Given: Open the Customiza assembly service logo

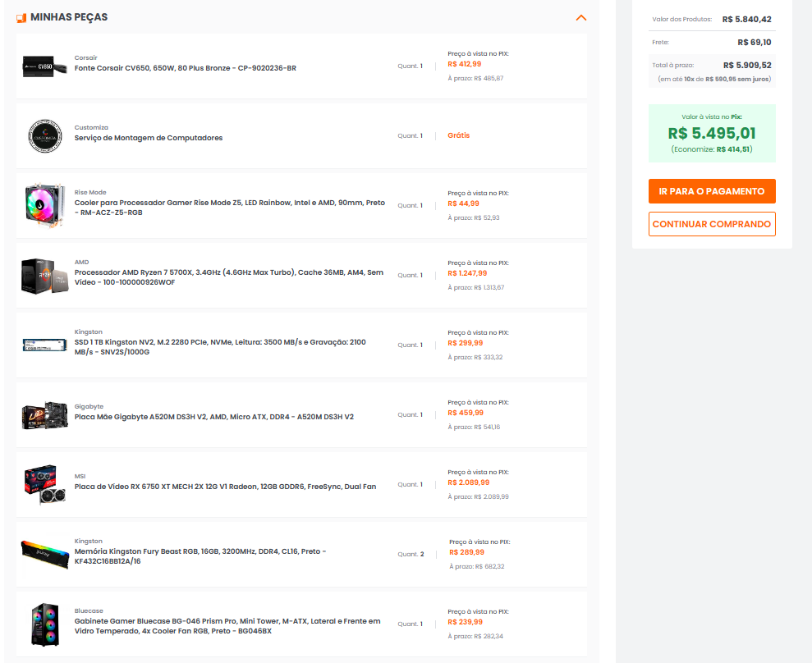Looking at the screenshot, I should pos(45,136).
